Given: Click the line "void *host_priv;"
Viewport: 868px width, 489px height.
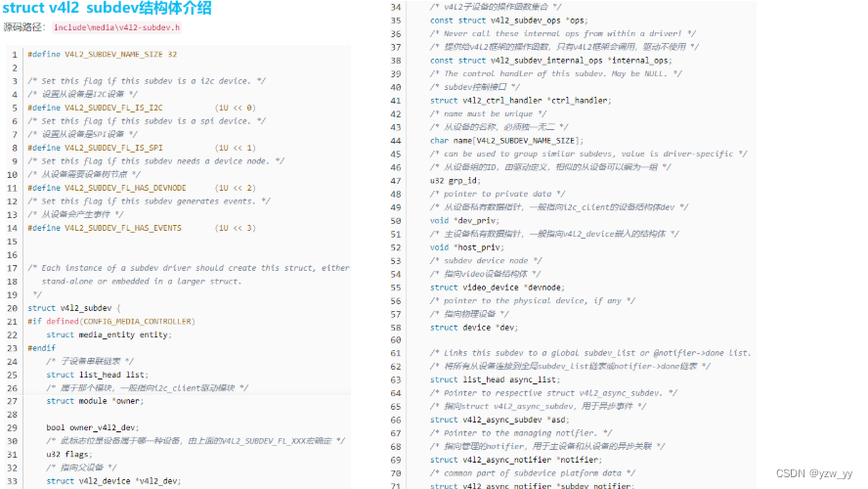Looking at the screenshot, I should 466,247.
